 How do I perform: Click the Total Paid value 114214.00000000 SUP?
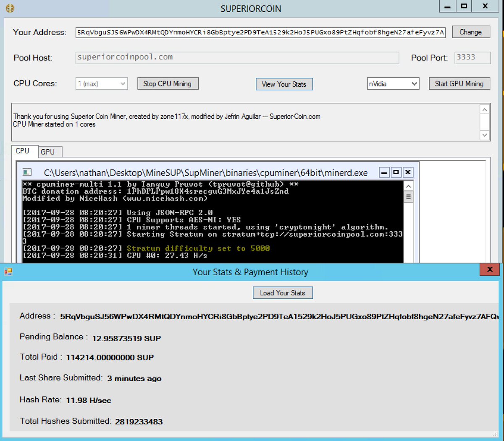tap(110, 357)
